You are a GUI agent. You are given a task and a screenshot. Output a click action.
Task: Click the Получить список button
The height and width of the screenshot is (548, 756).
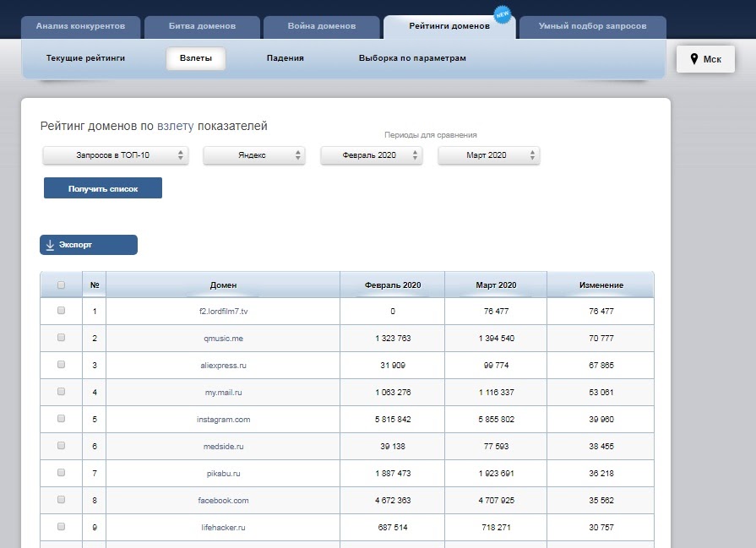103,188
